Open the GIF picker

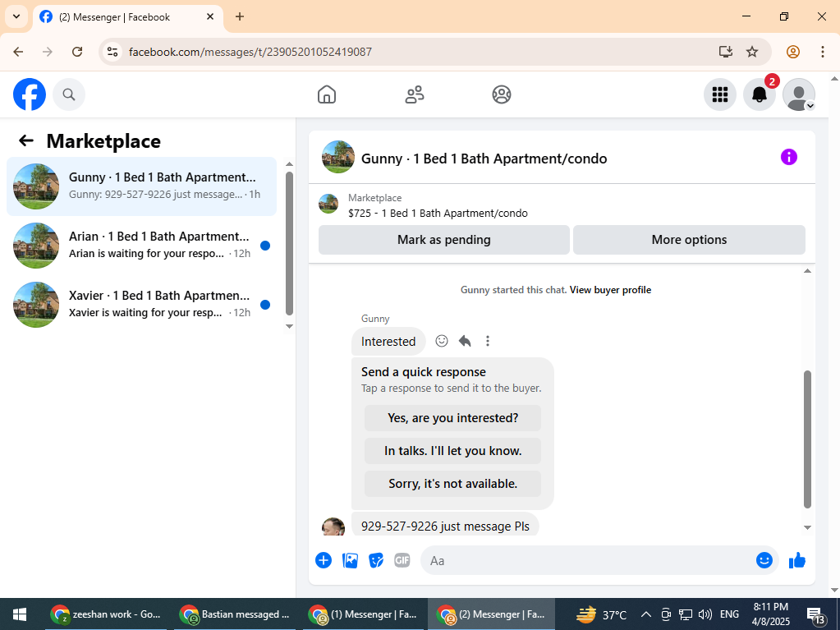[402, 560]
